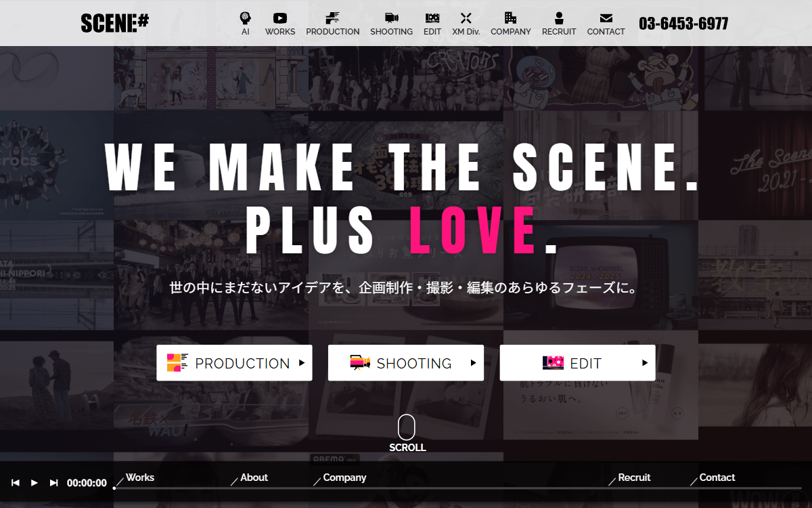812x508 pixels.
Task: Click the scroll mouse indicator icon
Action: [407, 427]
